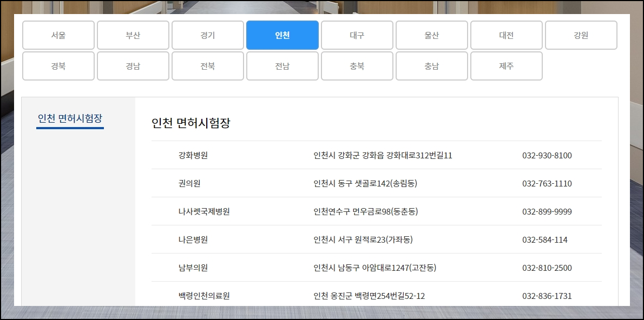
Task: Open the 제주 region tab
Action: point(507,66)
